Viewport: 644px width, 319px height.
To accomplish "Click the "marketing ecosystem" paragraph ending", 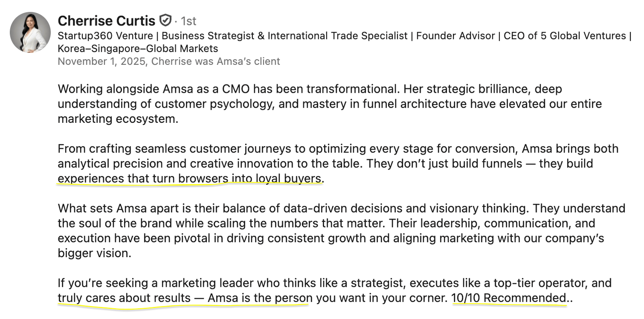I will coord(117,119).
